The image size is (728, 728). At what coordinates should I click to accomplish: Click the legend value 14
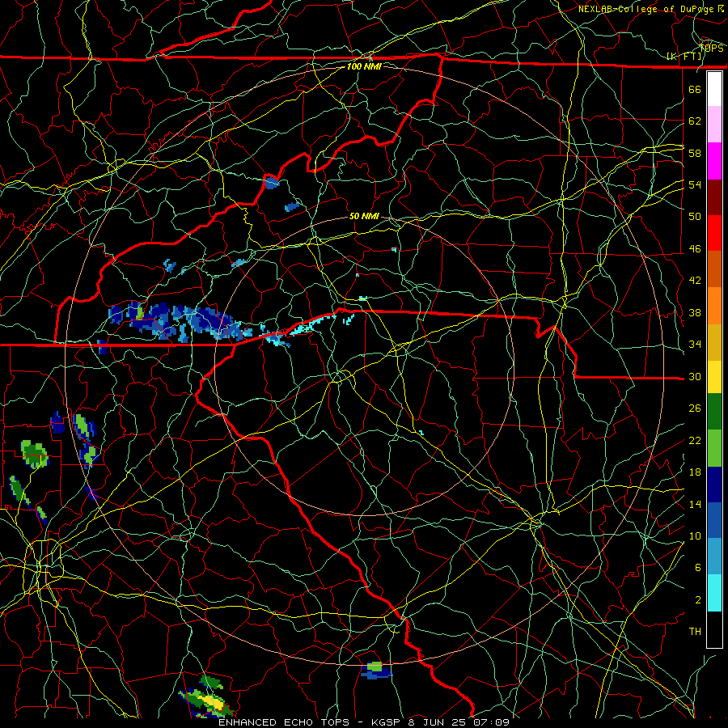tap(695, 504)
